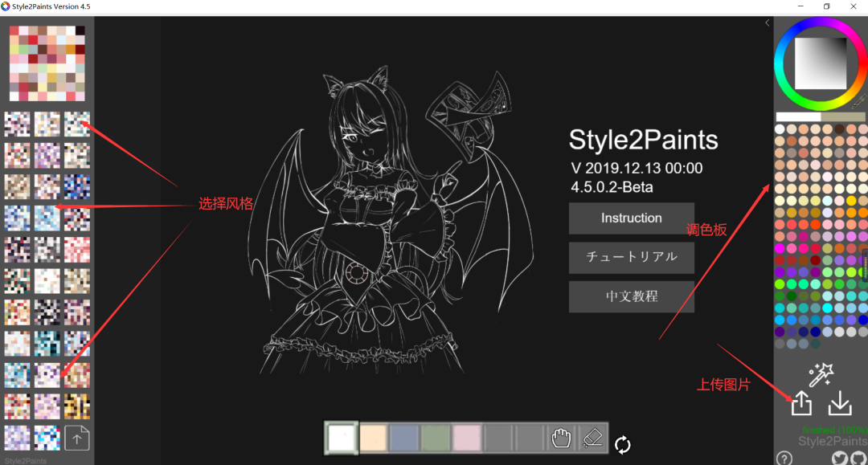Click the empty gray slot beside pink swatch
868x465 pixels.
(x=498, y=438)
